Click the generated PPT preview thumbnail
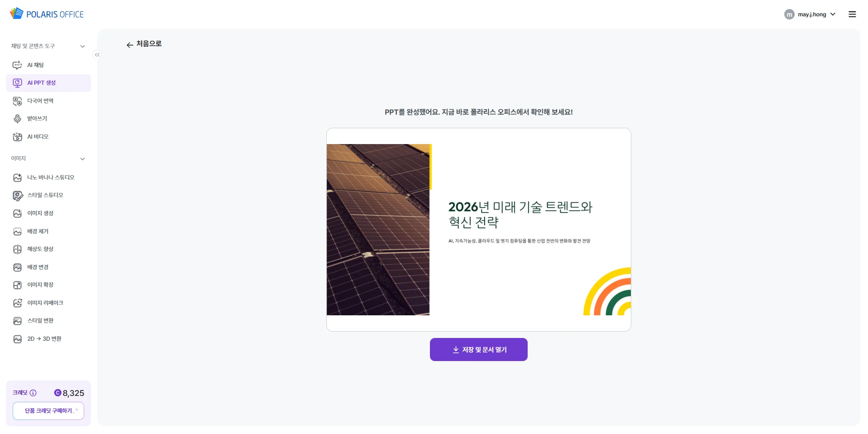868x434 pixels. (x=478, y=229)
